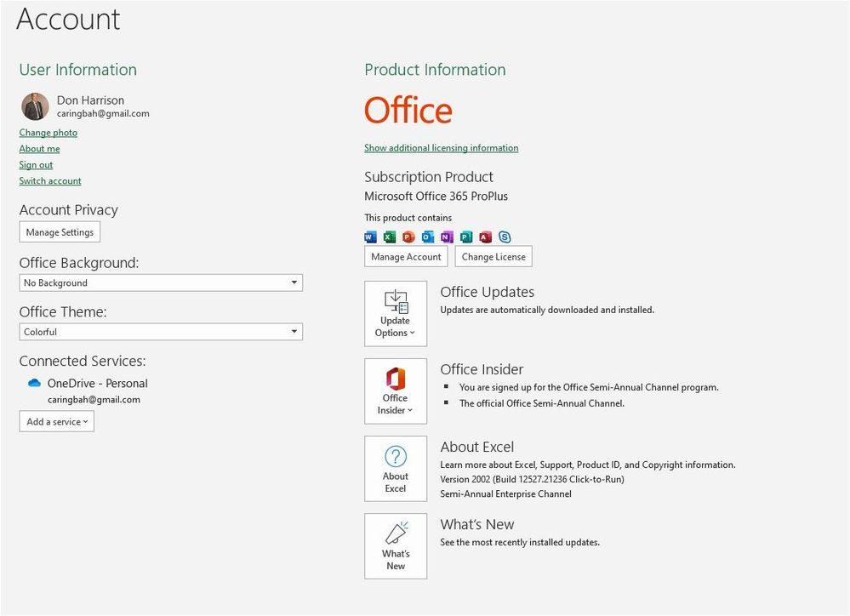Show additional licensing information link
850x616 pixels.
point(442,147)
